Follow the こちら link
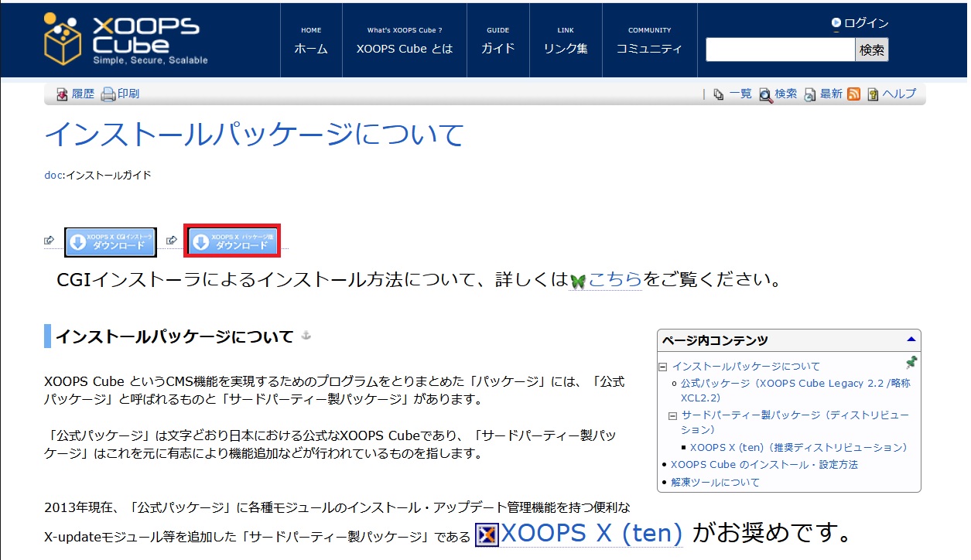The image size is (971, 560). 615,280
